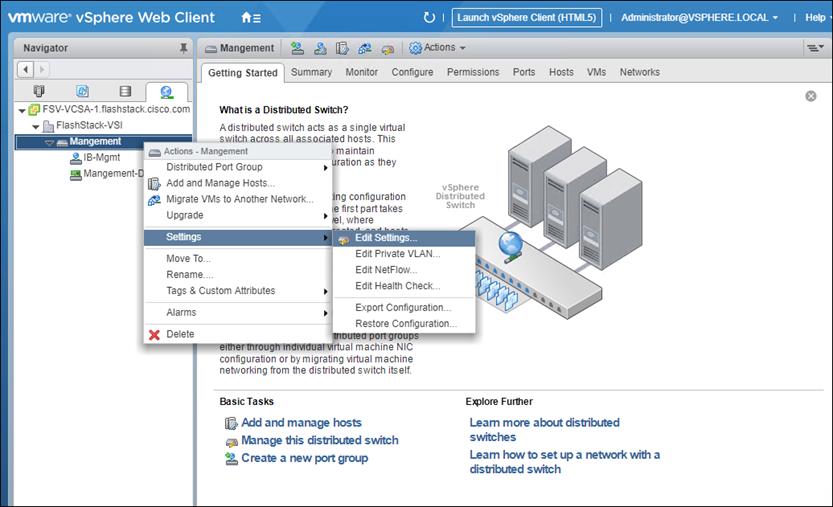Choose Move To from the context menu
Screen dimensions: 833x507
pos(237,259)
